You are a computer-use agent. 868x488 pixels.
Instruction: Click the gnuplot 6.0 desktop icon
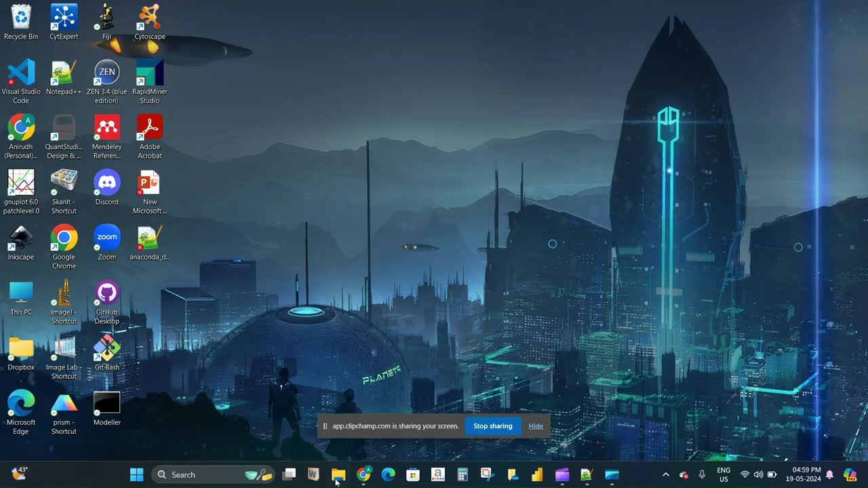(x=21, y=192)
